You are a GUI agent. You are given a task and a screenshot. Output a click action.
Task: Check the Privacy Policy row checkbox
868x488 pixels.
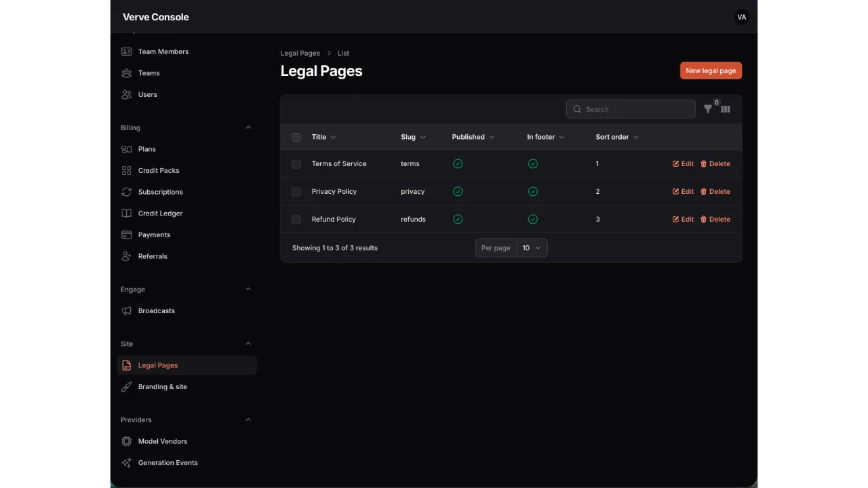point(296,192)
